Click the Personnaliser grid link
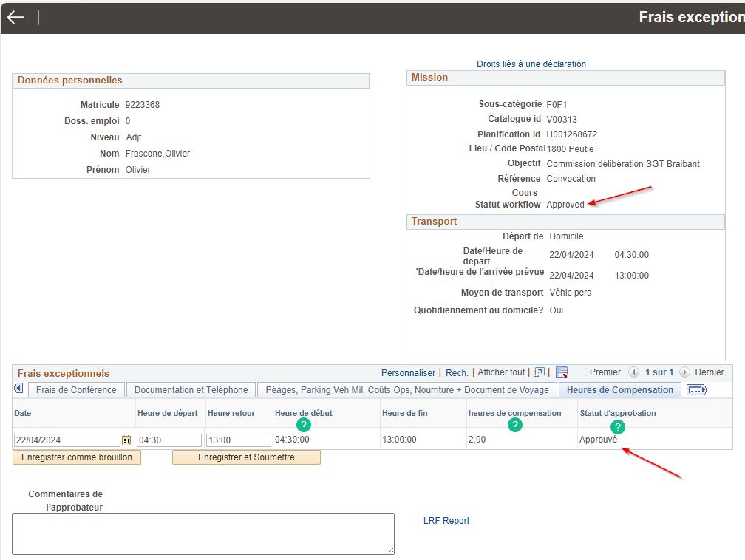The width and height of the screenshot is (745, 560). click(408, 372)
